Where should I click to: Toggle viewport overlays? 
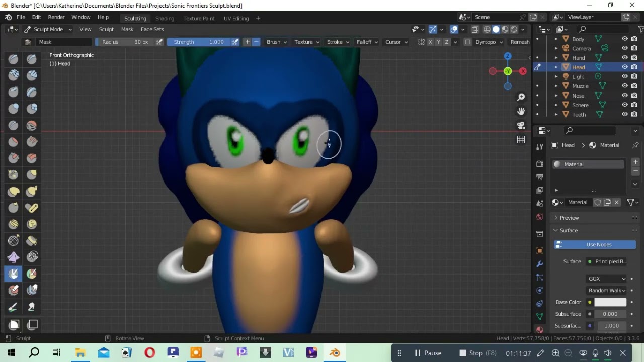[454, 29]
